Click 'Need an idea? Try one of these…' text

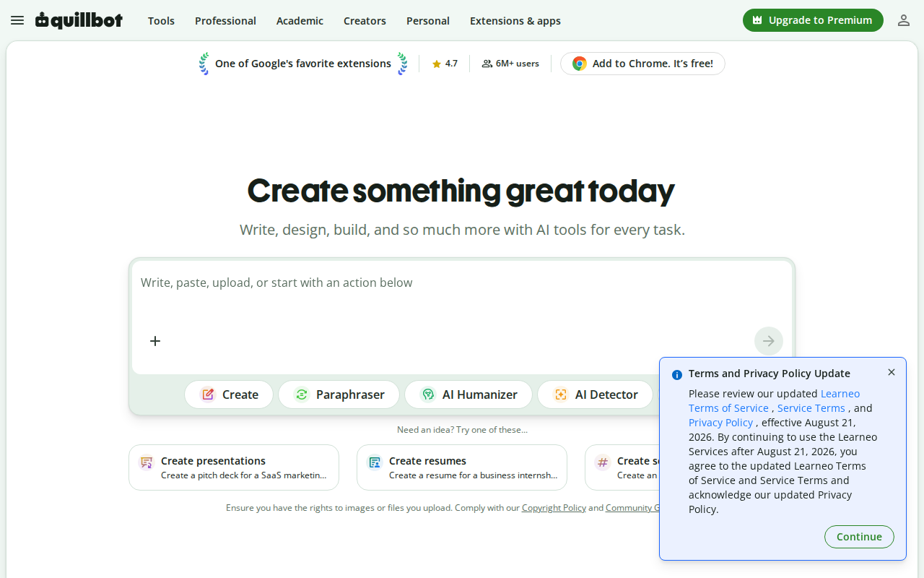[462, 430]
